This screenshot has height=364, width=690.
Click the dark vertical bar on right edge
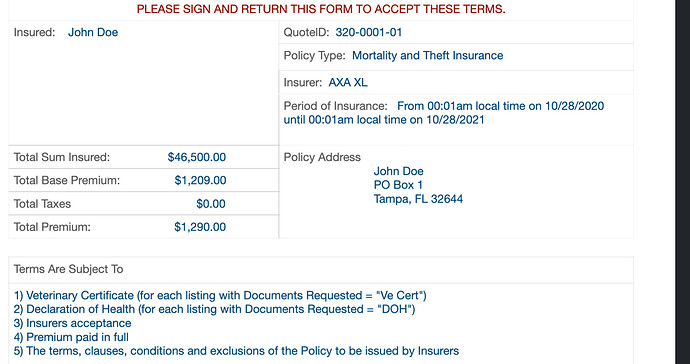point(683,182)
